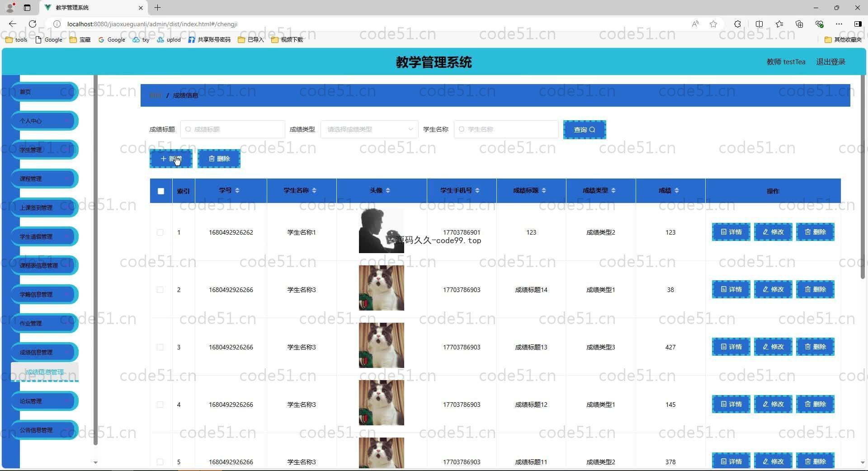Open 共享账号密码 bookmark
Viewport: 868px width, 471px height.
pyautogui.click(x=209, y=40)
